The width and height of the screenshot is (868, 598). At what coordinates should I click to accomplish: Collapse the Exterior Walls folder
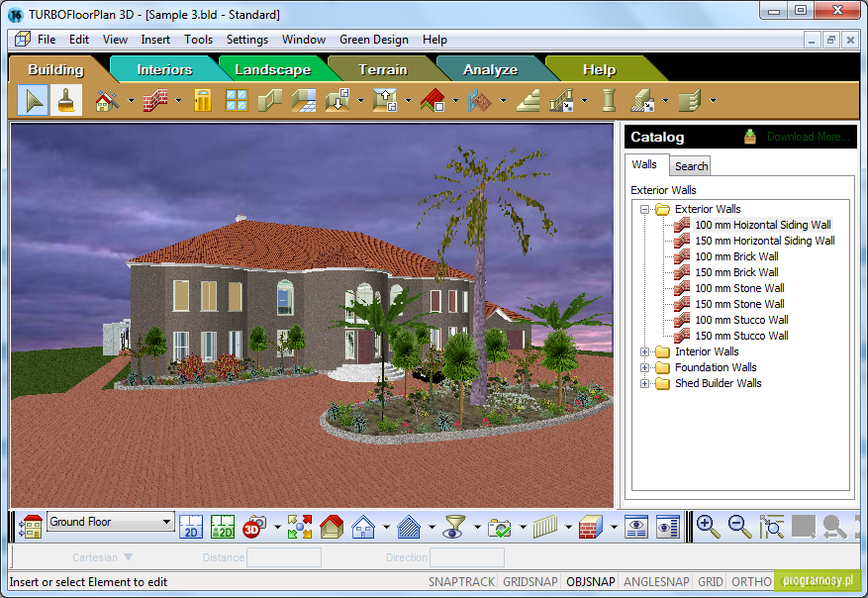(x=644, y=209)
